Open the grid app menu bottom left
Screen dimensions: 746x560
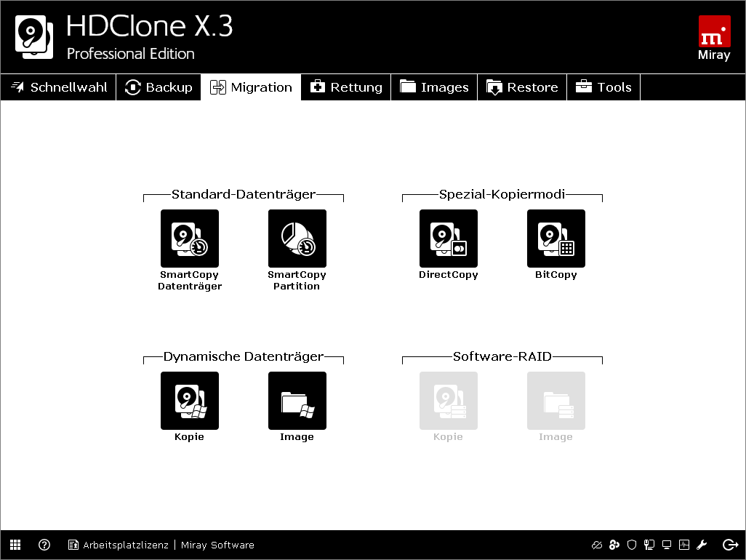(15, 545)
